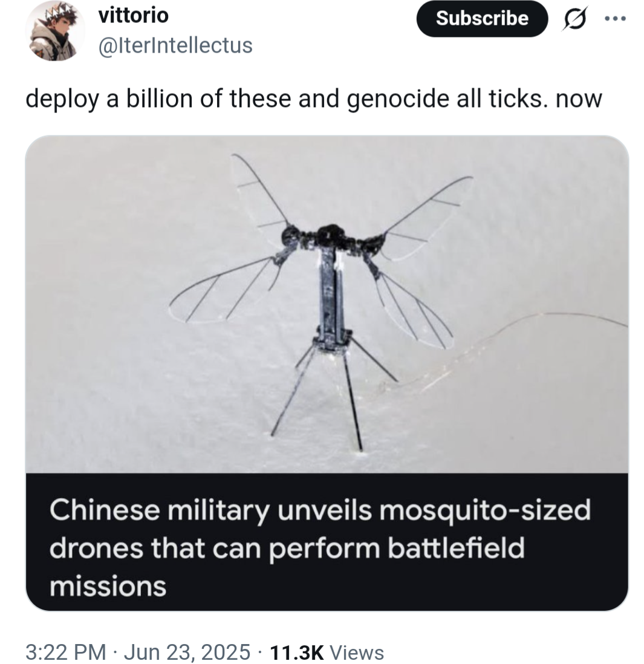This screenshot has width=644, height=664.
Task: Click the 3:22 PM timestamp
Action: [x=66, y=651]
